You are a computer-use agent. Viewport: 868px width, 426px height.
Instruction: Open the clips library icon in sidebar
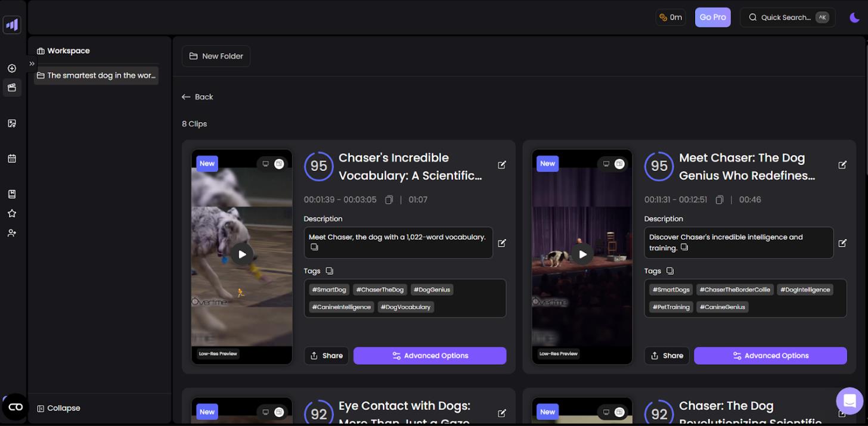[x=12, y=88]
